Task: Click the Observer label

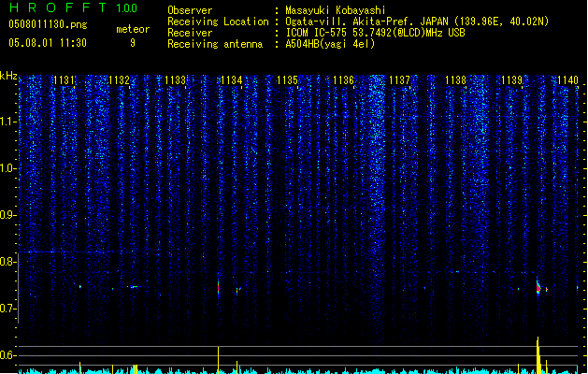Action: pyautogui.click(x=190, y=10)
